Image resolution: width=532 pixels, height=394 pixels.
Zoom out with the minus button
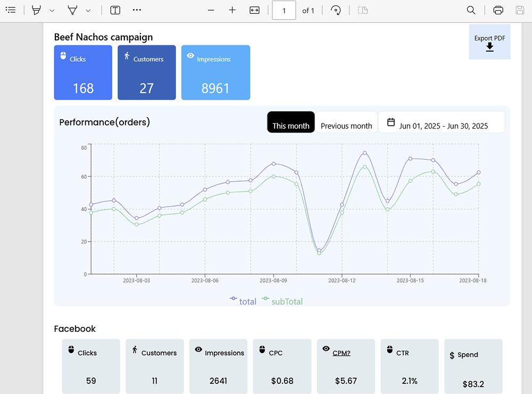pyautogui.click(x=211, y=10)
